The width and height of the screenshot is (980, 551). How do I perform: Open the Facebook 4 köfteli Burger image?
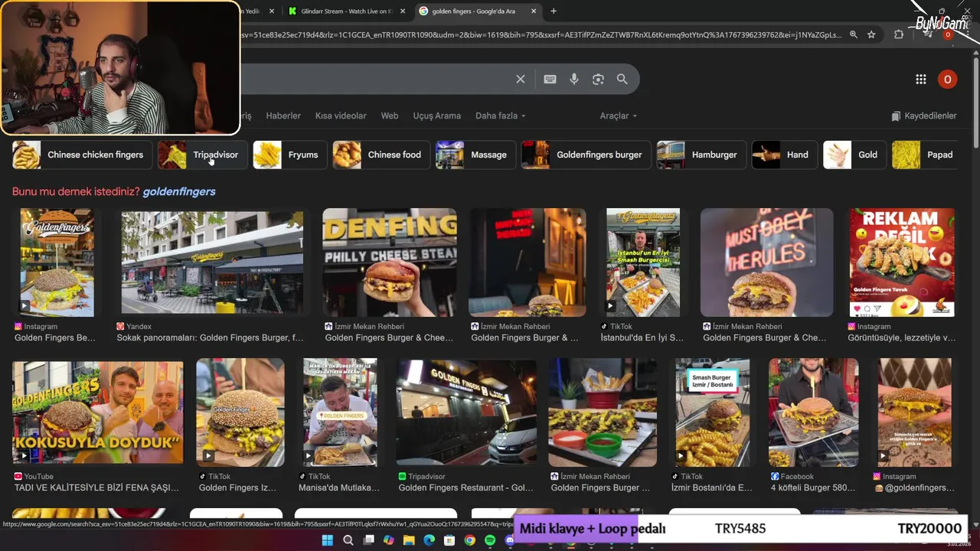[x=813, y=412]
